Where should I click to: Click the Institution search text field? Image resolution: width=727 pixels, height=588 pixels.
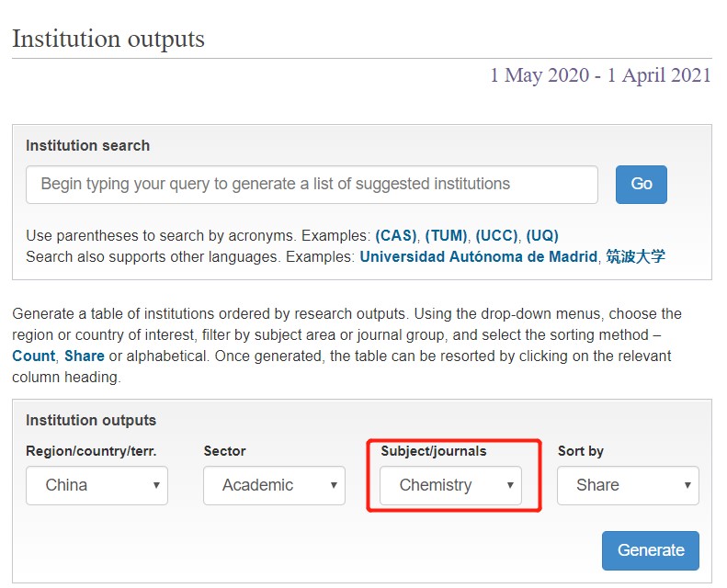tap(312, 185)
